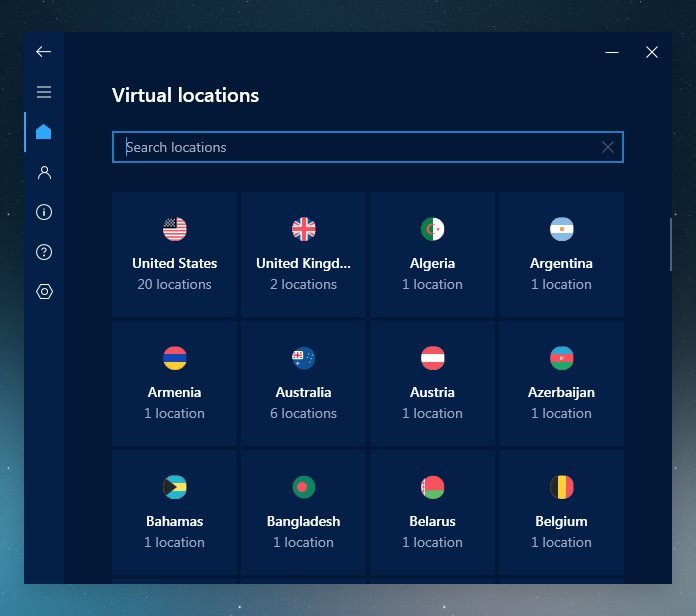Go to the Home sidebar icon
This screenshot has width=696, height=616.
(43, 132)
